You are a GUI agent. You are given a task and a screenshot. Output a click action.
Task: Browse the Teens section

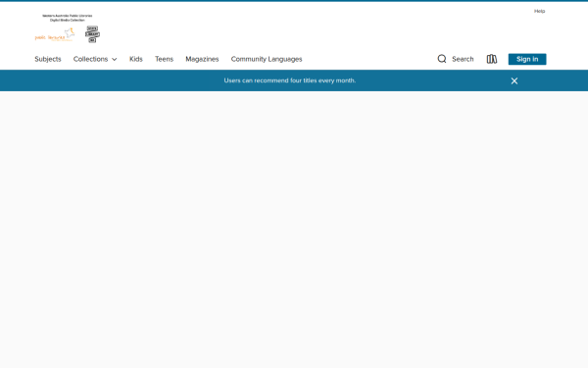pos(164,59)
